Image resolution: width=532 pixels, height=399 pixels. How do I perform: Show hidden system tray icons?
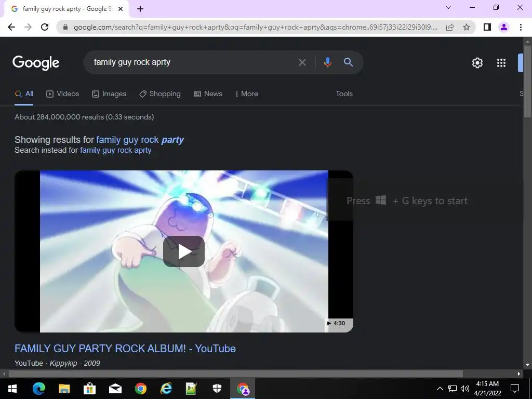(x=440, y=389)
